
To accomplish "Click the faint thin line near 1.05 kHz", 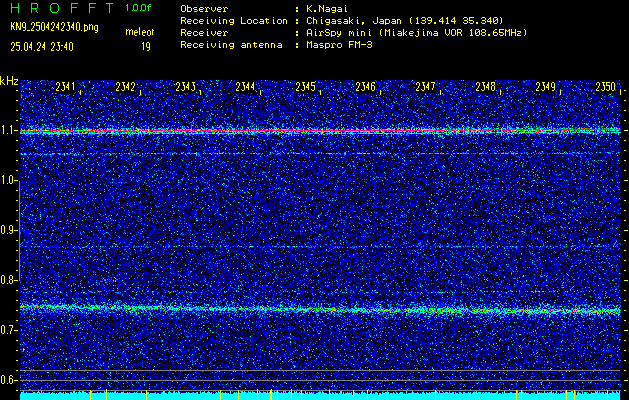I will pyautogui.click(x=320, y=154).
